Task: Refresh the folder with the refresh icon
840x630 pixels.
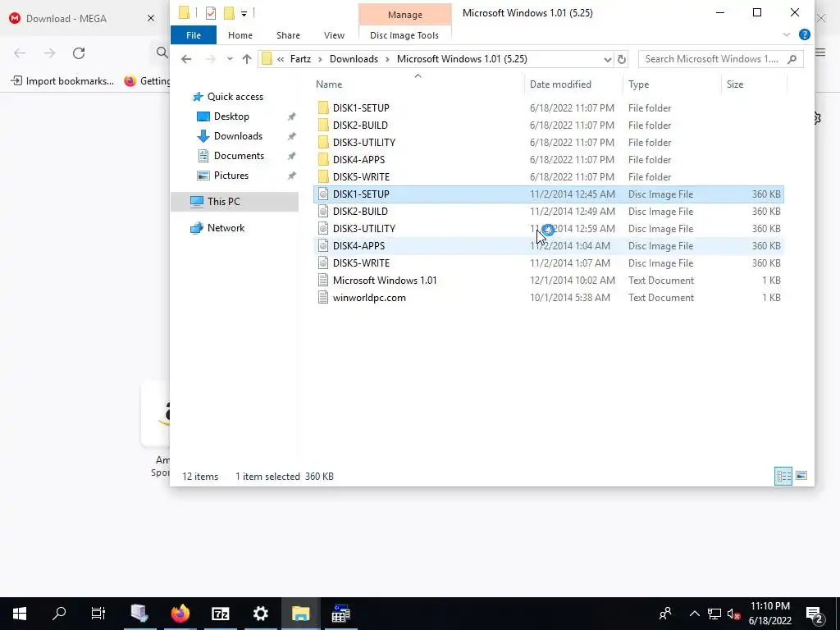Action: [622, 59]
